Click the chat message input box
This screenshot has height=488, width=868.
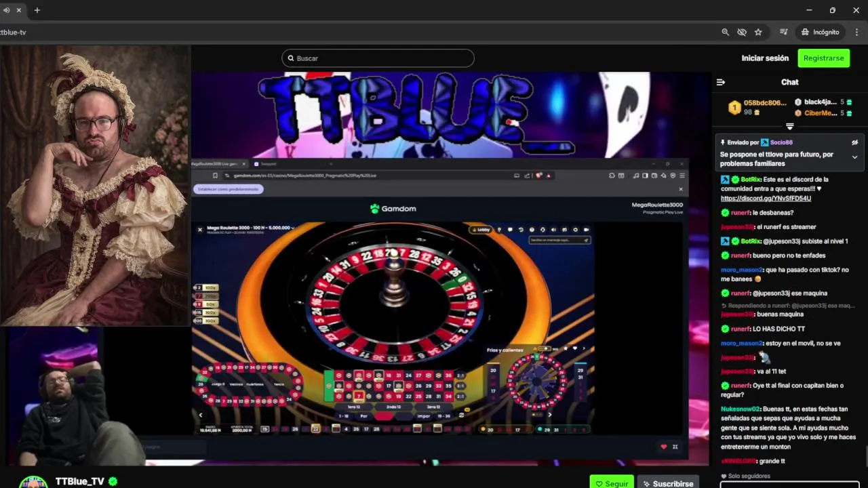pyautogui.click(x=789, y=484)
